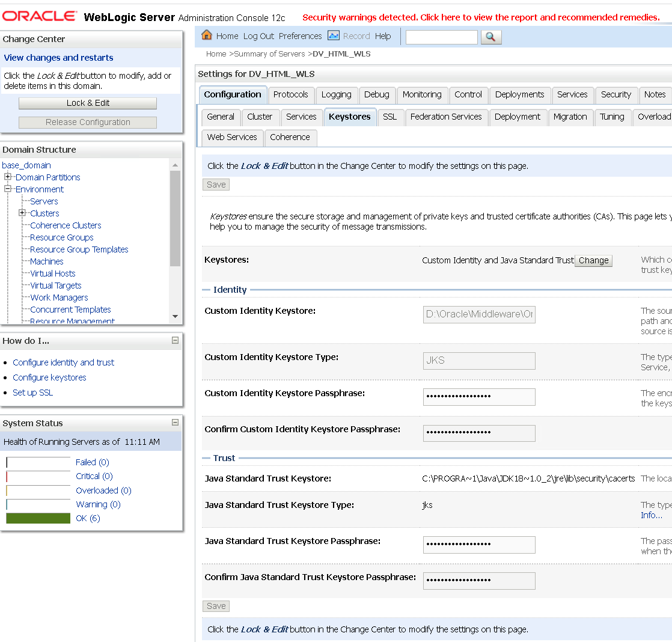The width and height of the screenshot is (672, 642).
Task: Click the top Save button
Action: coord(216,185)
